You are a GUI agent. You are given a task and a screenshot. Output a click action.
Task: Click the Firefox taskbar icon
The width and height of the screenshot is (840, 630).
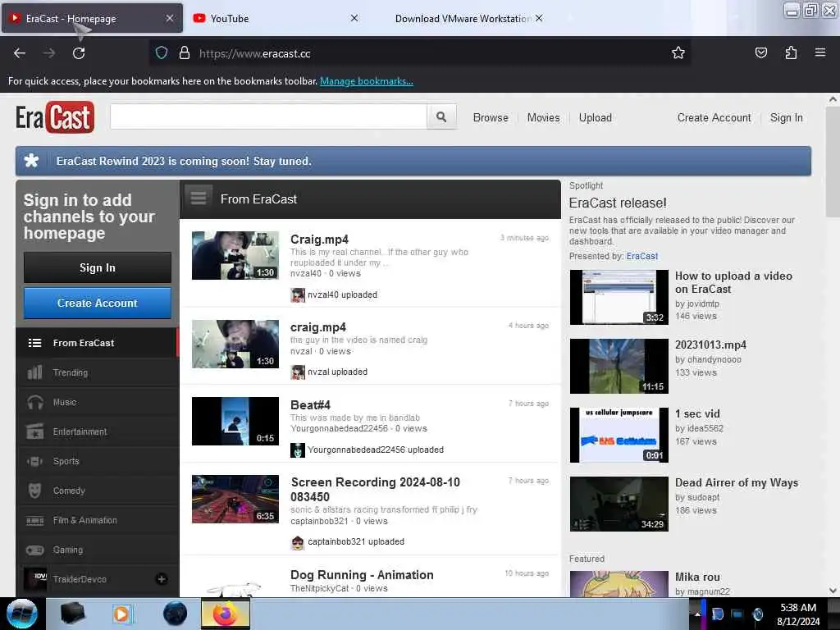[226, 614]
